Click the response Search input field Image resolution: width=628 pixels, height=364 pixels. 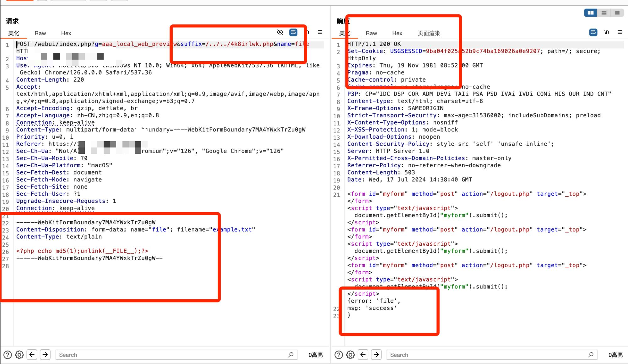point(487,355)
